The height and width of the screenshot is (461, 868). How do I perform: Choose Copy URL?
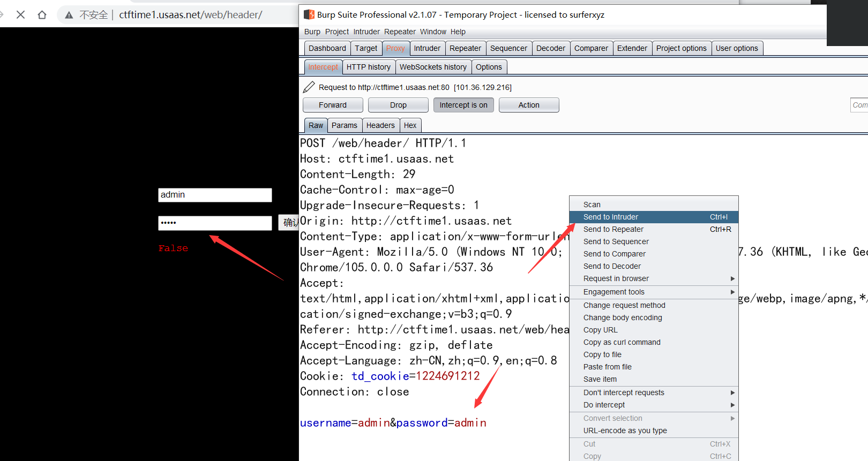pyautogui.click(x=654, y=330)
